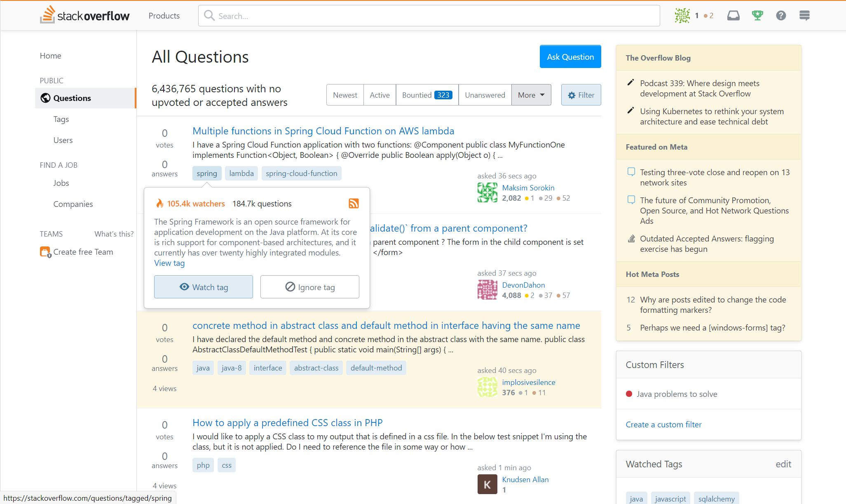Open user profile avatar in top bar
The image size is (846, 504).
click(682, 16)
